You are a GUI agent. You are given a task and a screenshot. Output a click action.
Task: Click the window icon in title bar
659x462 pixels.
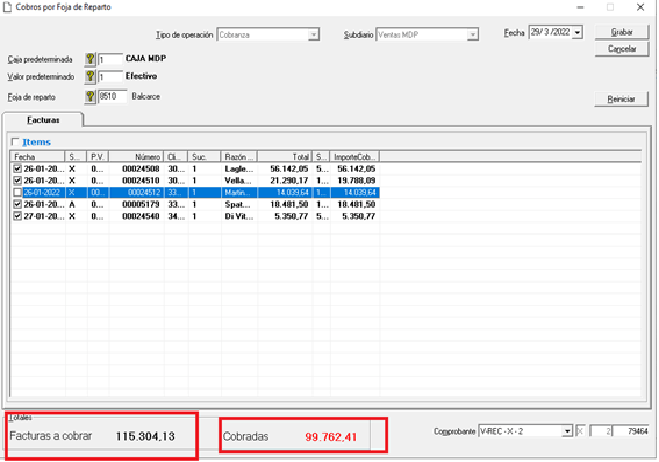click(x=8, y=7)
